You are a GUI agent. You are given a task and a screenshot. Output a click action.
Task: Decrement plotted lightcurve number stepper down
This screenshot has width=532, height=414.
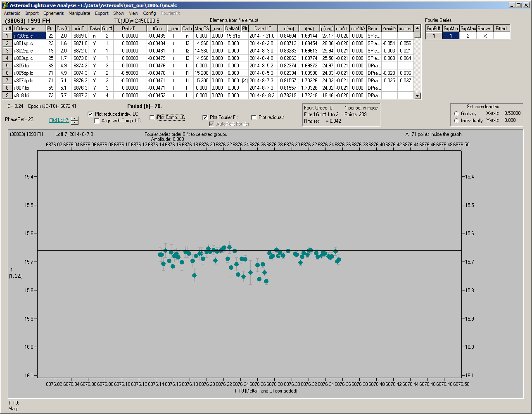(74, 122)
